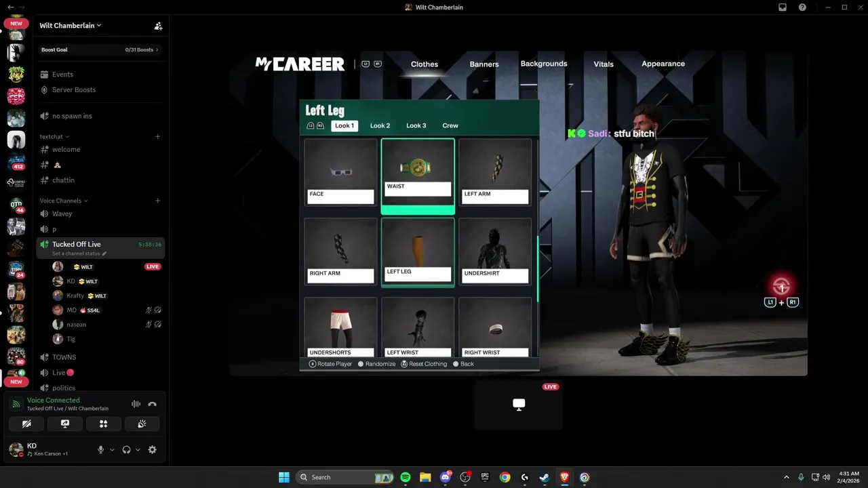Expand output device options arrow next to headphones
The height and width of the screenshot is (488, 868).
[x=138, y=449]
